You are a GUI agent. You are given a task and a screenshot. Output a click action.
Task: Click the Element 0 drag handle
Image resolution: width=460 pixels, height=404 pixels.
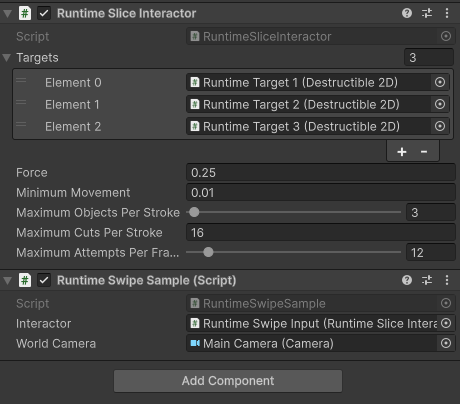pos(21,80)
